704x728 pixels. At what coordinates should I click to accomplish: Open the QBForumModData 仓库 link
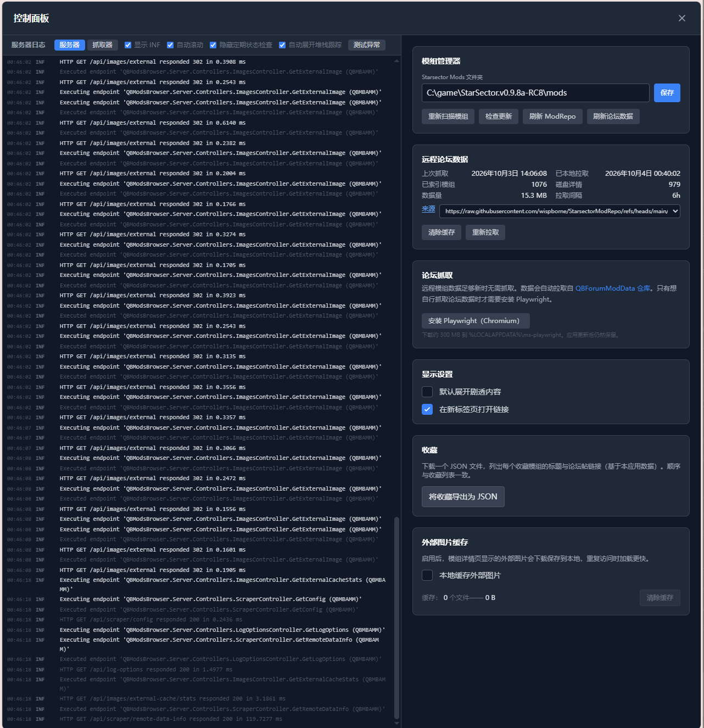pyautogui.click(x=613, y=288)
